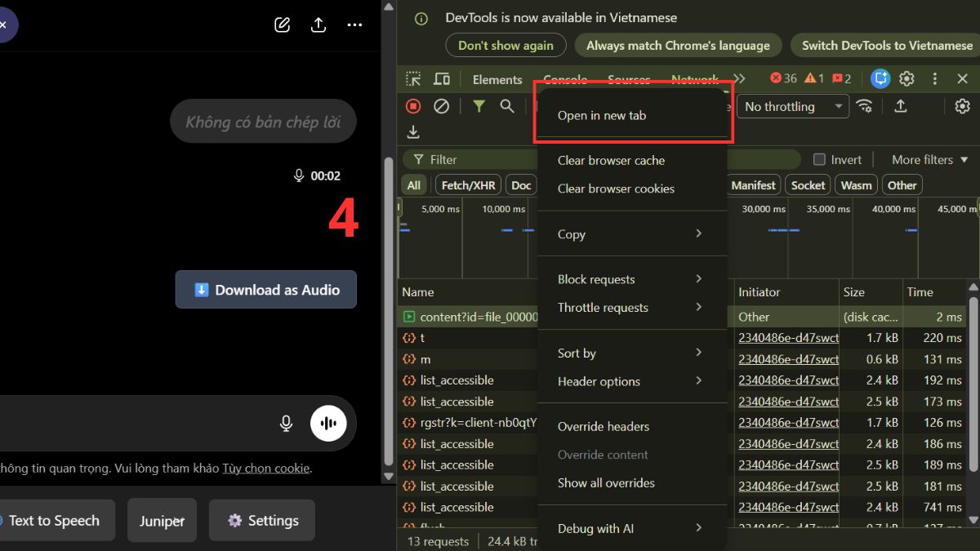Screen dimensions: 980x551
Task: Expand the Sort by submenu
Action: click(632, 353)
